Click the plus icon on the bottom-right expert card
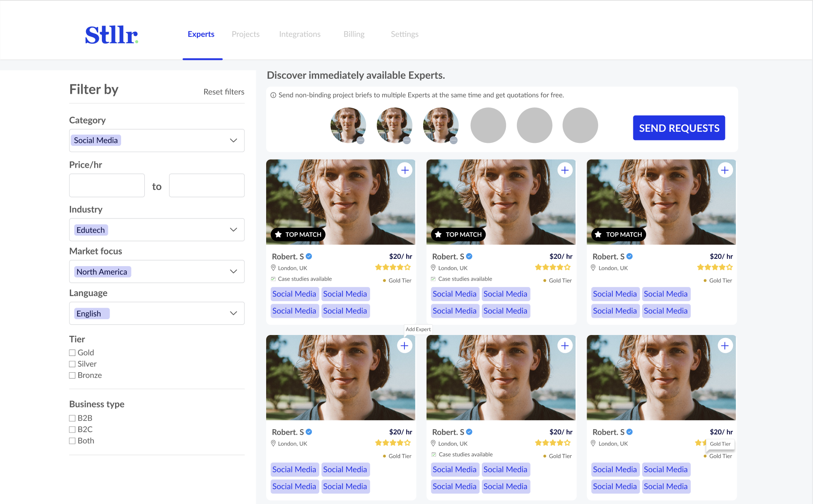 click(x=725, y=345)
